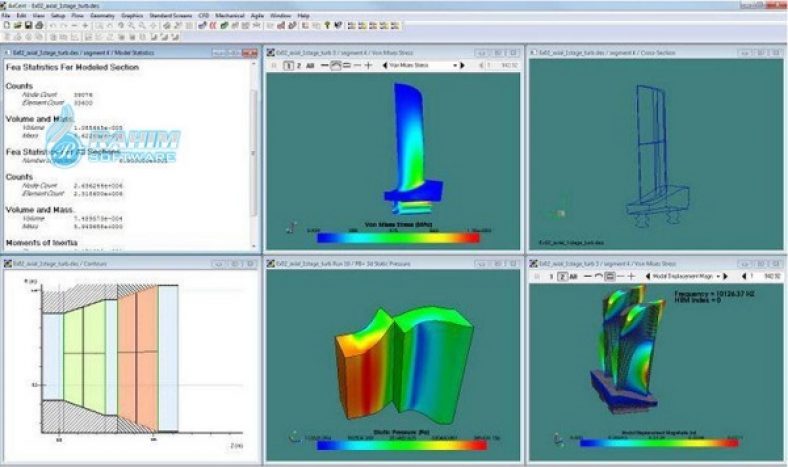Open the Setup menu
The height and width of the screenshot is (467, 788).
[58, 16]
